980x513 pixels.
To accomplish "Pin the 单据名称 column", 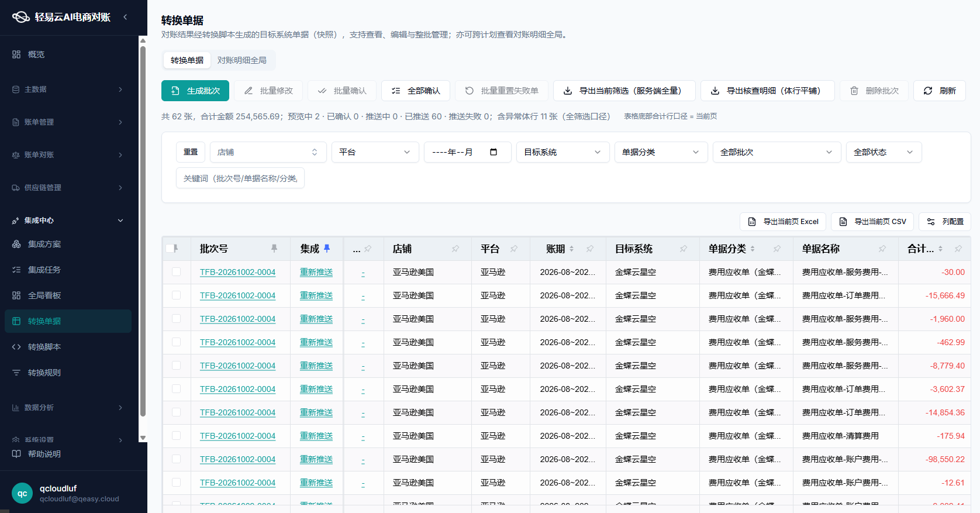I will [882, 249].
